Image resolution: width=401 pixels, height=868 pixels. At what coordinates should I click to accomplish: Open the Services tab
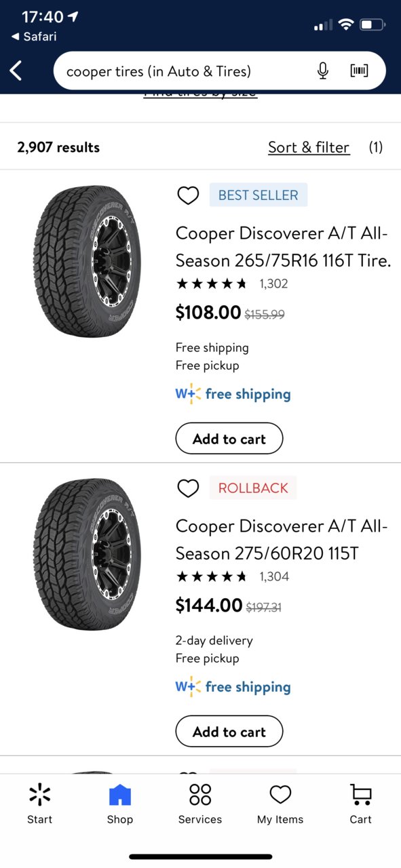click(x=200, y=804)
